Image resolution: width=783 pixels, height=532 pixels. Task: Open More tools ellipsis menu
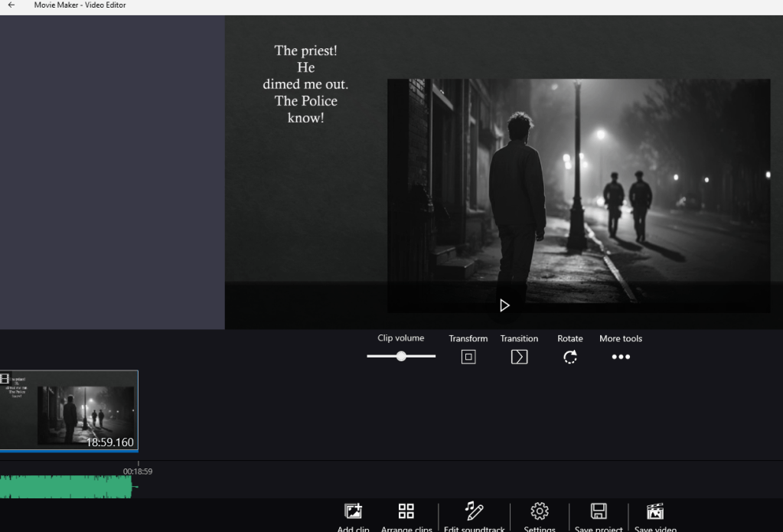click(x=621, y=357)
